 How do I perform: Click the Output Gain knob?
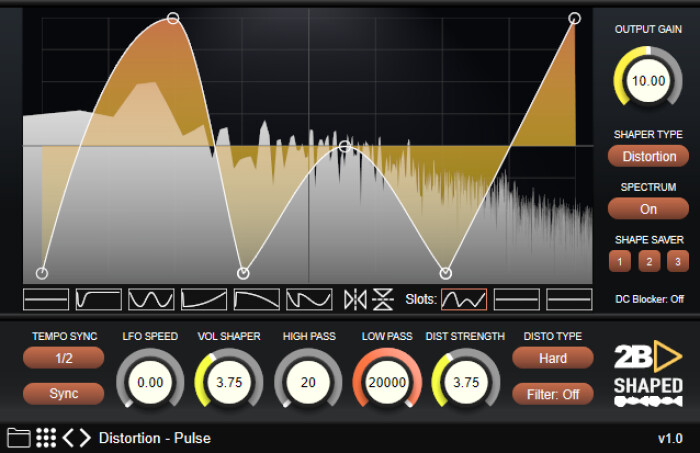point(648,81)
